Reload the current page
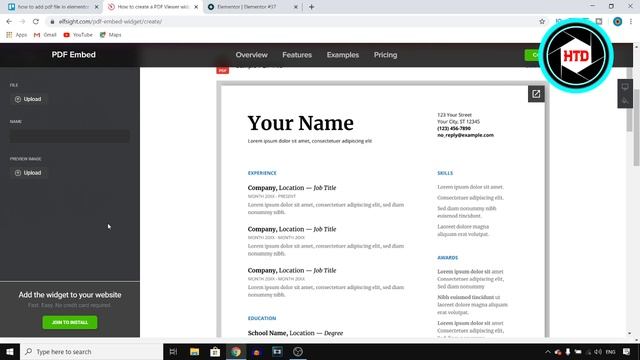Image resolution: width=640 pixels, height=360 pixels. coord(36,21)
